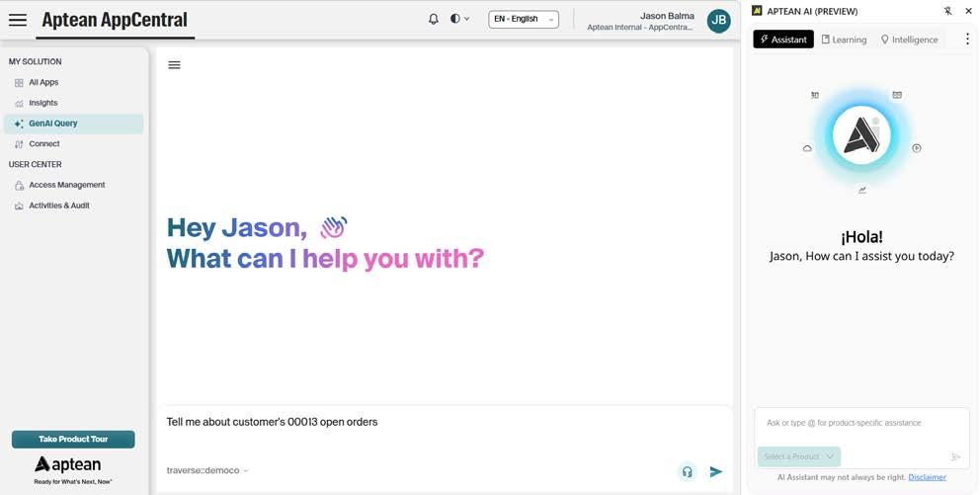Switch to the Intelligence tab
The height and width of the screenshot is (495, 980).
point(910,40)
